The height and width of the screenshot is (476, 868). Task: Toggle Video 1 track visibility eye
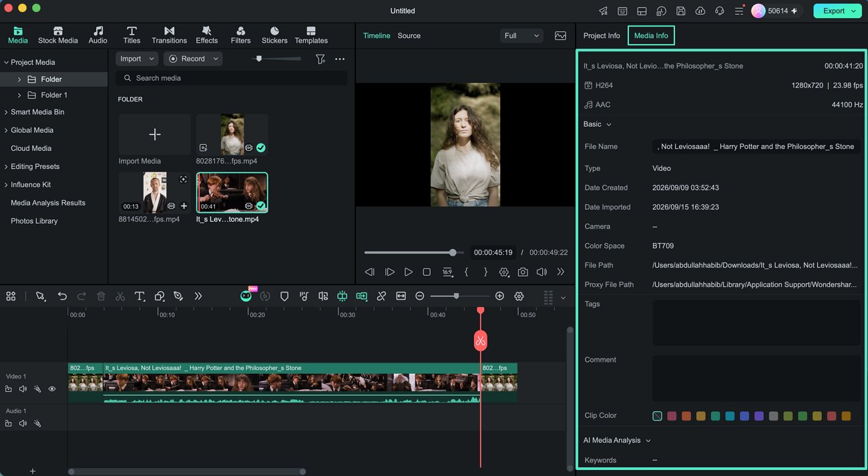52,389
